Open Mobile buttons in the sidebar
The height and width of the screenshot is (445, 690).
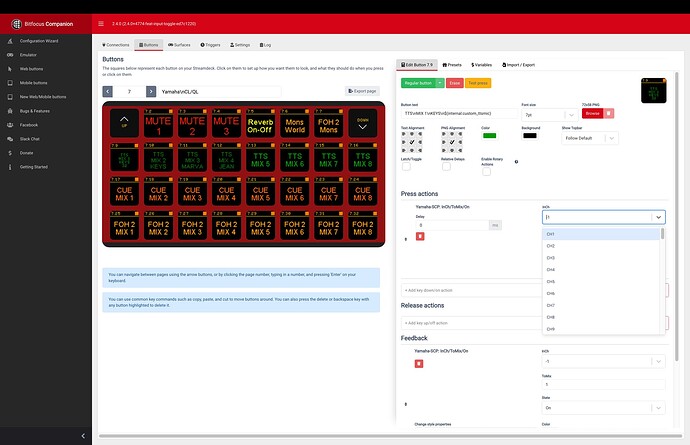pyautogui.click(x=33, y=83)
